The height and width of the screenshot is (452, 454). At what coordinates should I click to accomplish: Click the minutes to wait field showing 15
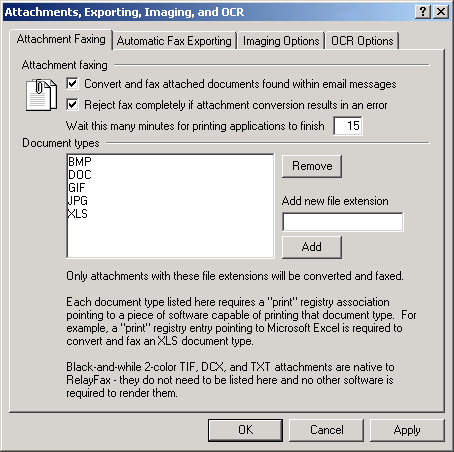(348, 126)
